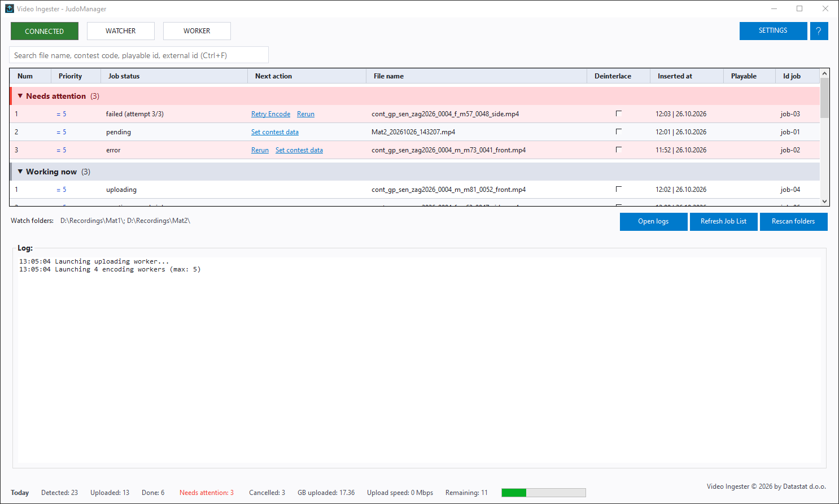The height and width of the screenshot is (504, 839).
Task: Sort by the Job status column header
Action: 174,76
